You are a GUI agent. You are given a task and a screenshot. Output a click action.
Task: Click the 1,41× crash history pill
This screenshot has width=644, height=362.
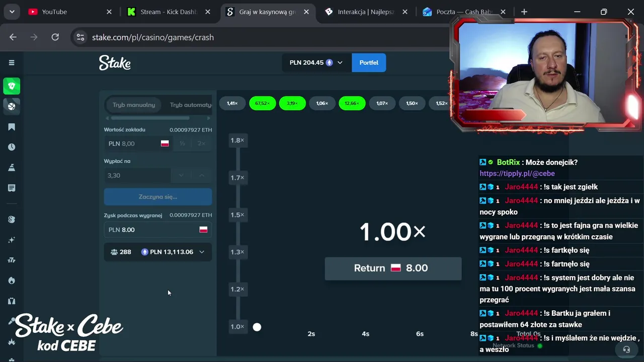[232, 103]
